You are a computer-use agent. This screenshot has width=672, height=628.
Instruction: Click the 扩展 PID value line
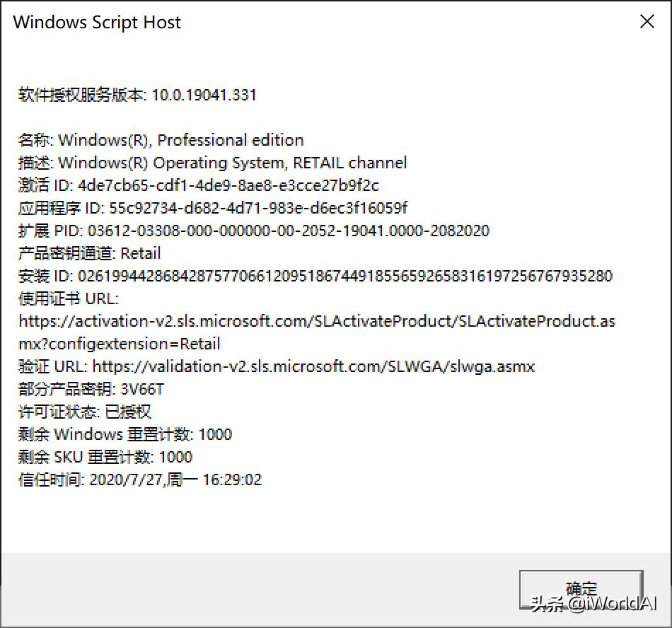(254, 231)
